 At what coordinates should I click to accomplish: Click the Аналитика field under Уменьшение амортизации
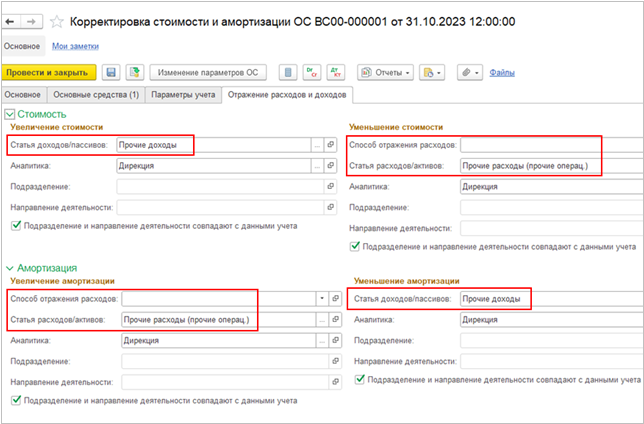(552, 320)
